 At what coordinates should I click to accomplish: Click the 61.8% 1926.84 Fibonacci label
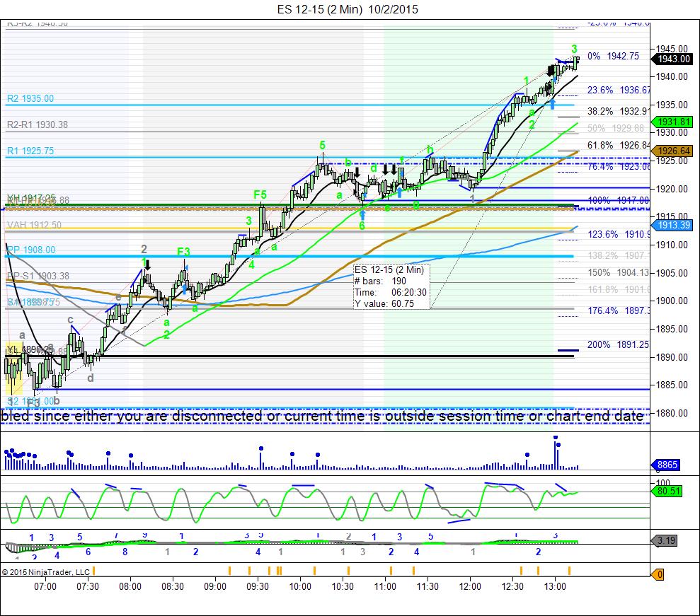(619, 145)
